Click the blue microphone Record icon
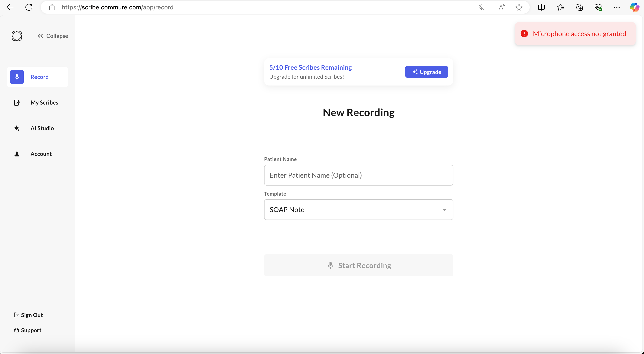The image size is (644, 354). click(x=17, y=77)
